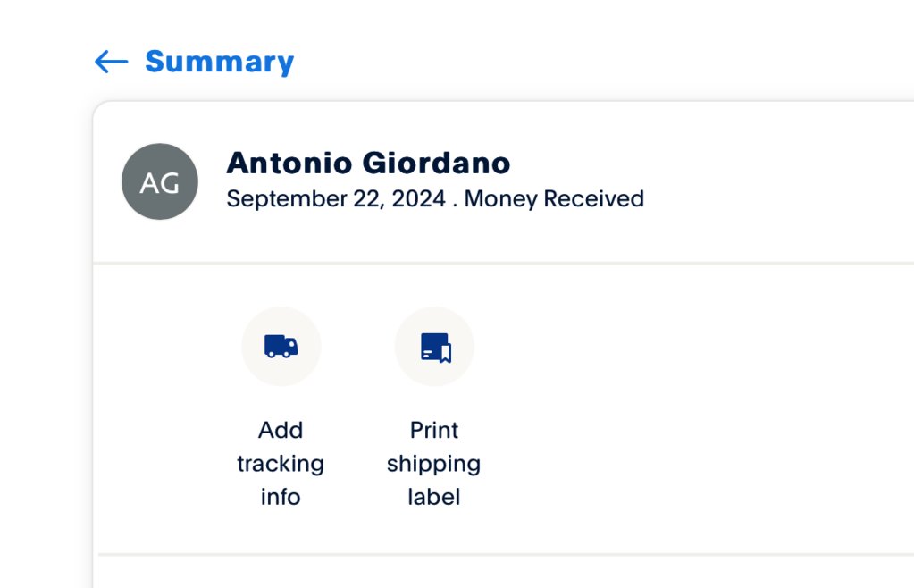Click the word 'shipping' under the label icon

coord(433,464)
